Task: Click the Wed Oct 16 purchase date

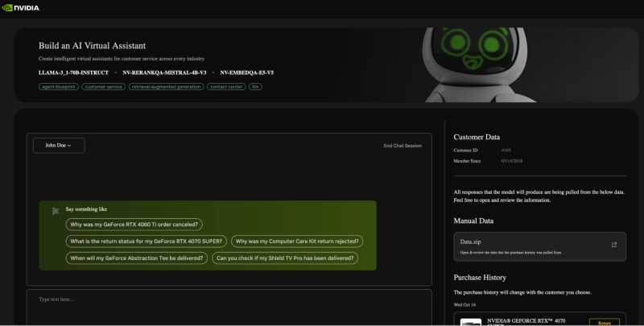Action: [x=464, y=304]
